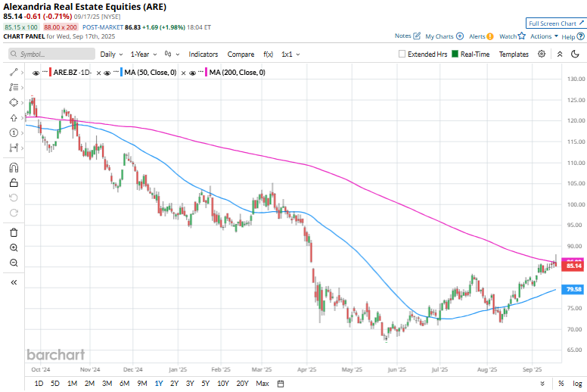Screen dimensions: 587x392
Task: Enable the Extended Hrs checkbox
Action: click(x=402, y=54)
